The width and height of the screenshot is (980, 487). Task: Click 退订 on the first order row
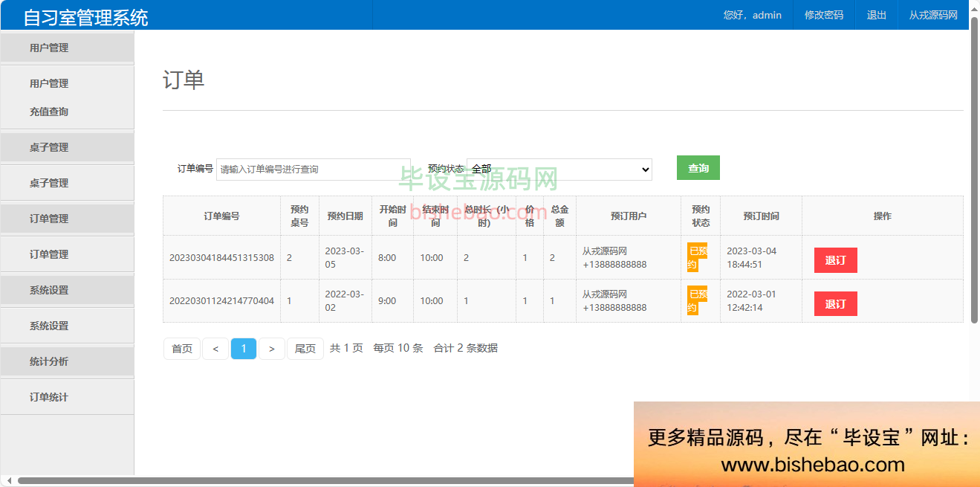835,260
